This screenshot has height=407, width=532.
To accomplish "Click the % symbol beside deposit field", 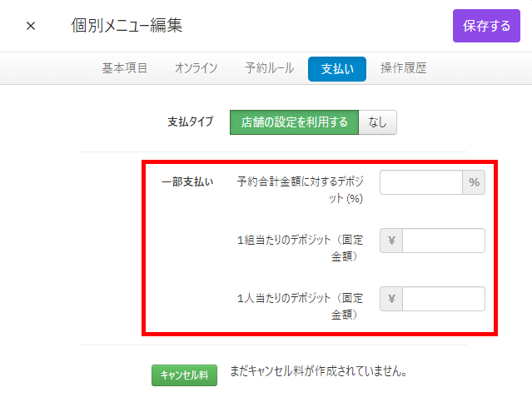I will click(x=474, y=182).
